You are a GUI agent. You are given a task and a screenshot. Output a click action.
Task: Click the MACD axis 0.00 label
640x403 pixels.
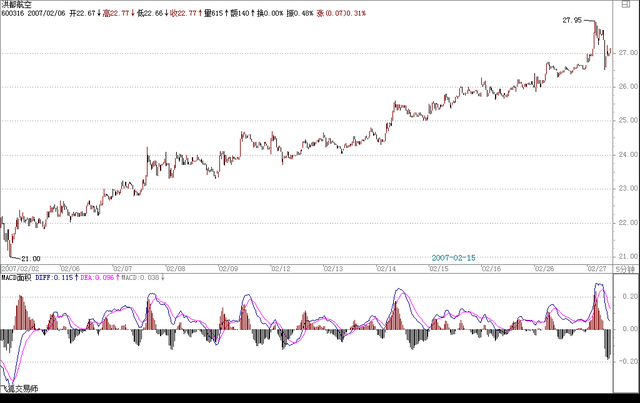630,329
